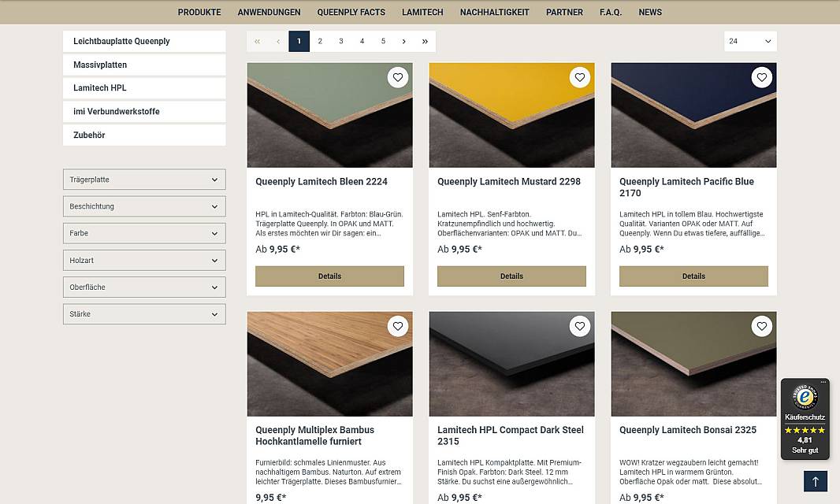
Task: Expand the Stärke filter
Action: 144,314
